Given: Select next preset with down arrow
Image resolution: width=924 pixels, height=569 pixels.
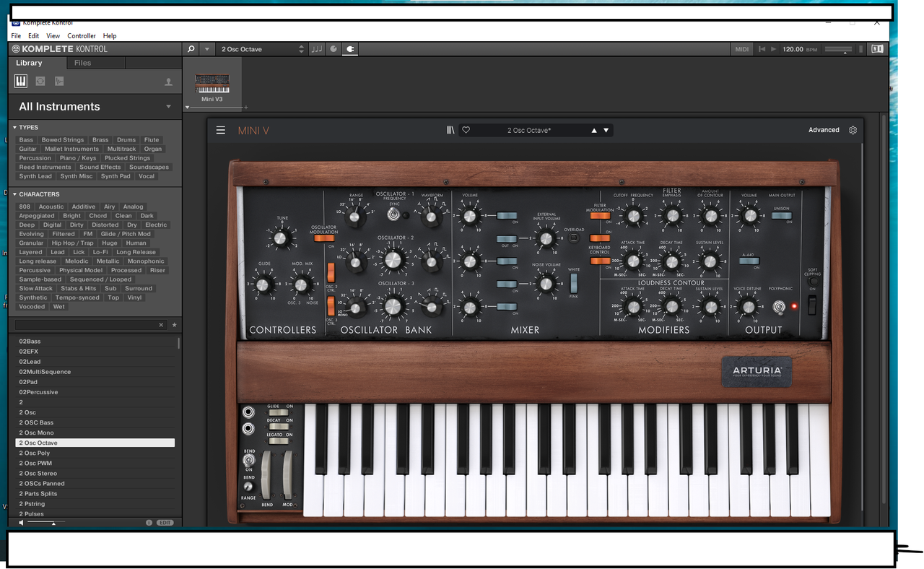Looking at the screenshot, I should pos(606,131).
